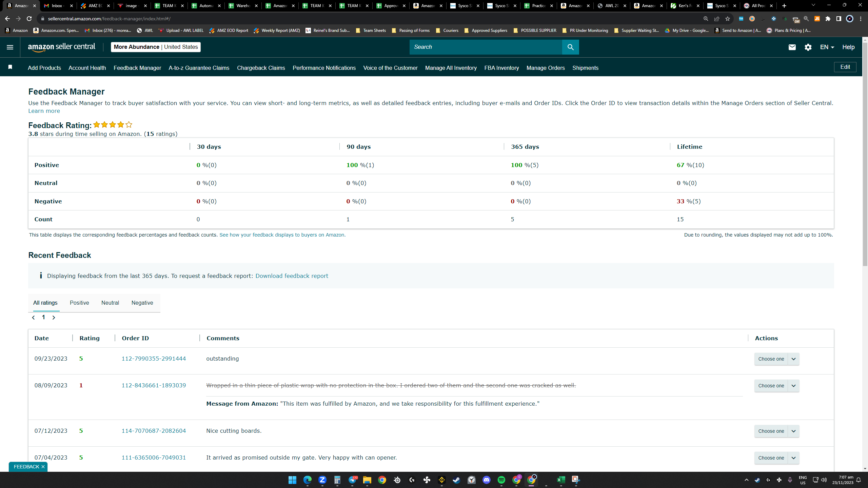Click the Learn more link
This screenshot has width=868, height=488.
[44, 111]
